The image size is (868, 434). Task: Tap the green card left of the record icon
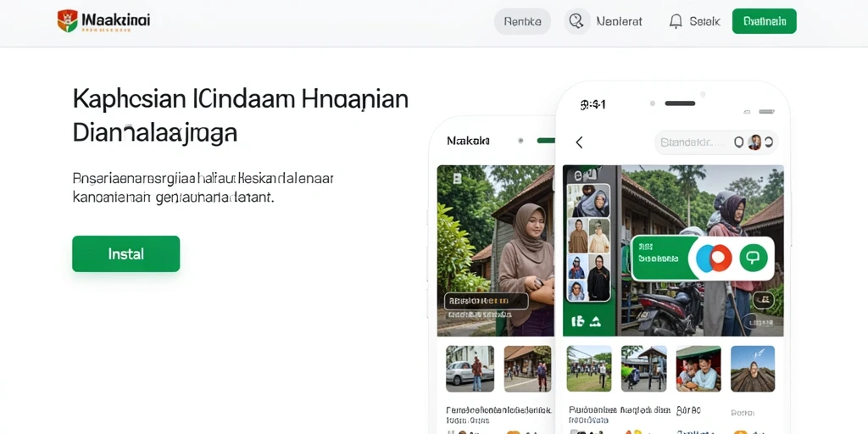663,258
